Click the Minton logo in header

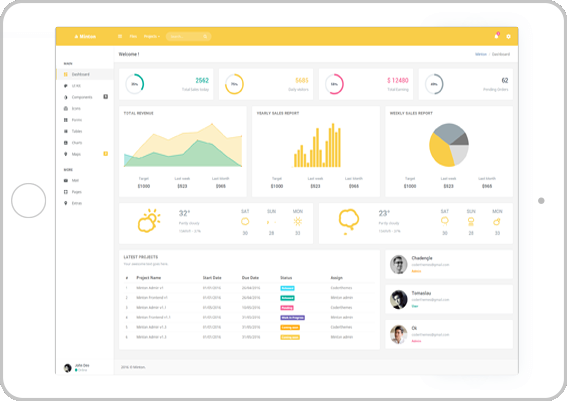pos(85,37)
